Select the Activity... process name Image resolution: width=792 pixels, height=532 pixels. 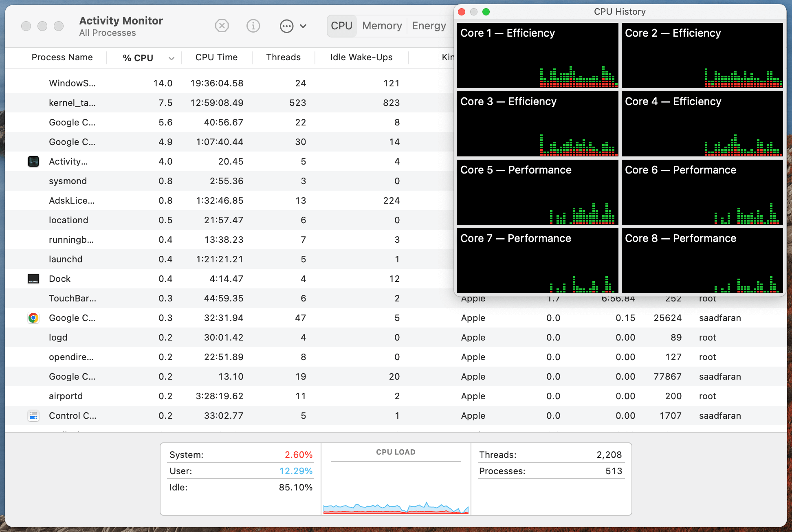coord(68,161)
